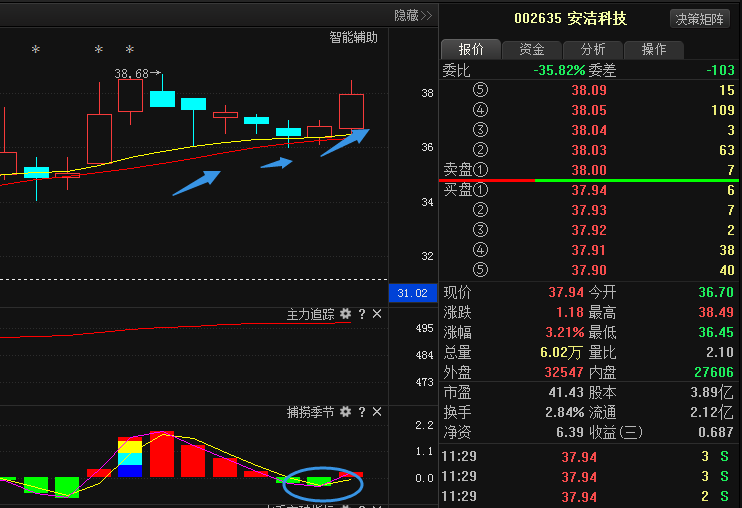Go to the 操作 tab
The height and width of the screenshot is (508, 742).
(x=654, y=50)
